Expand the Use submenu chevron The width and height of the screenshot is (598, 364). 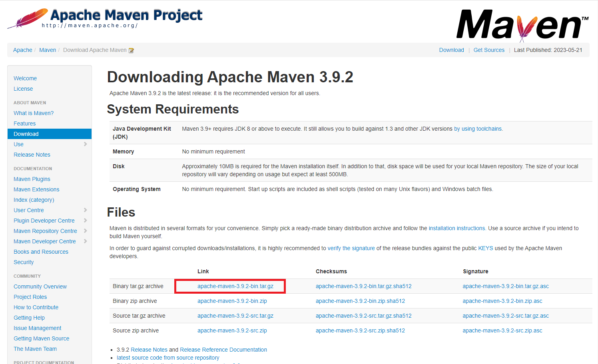pos(85,144)
